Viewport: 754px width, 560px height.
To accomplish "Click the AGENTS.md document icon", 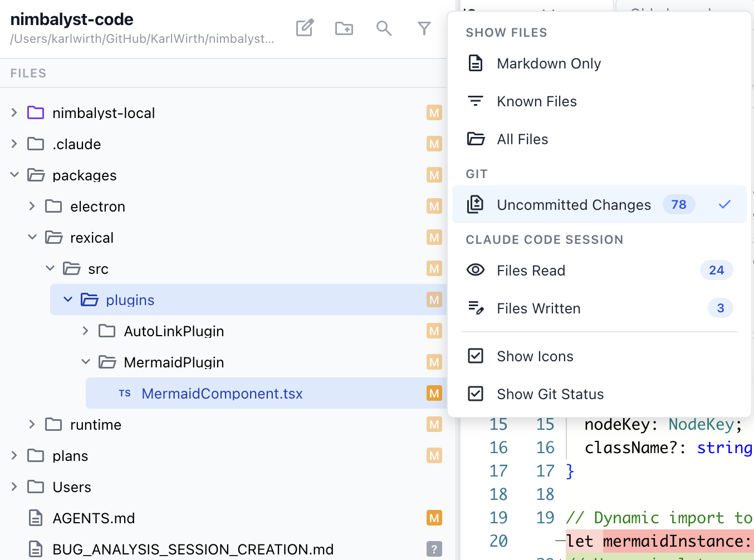I will tap(36, 518).
